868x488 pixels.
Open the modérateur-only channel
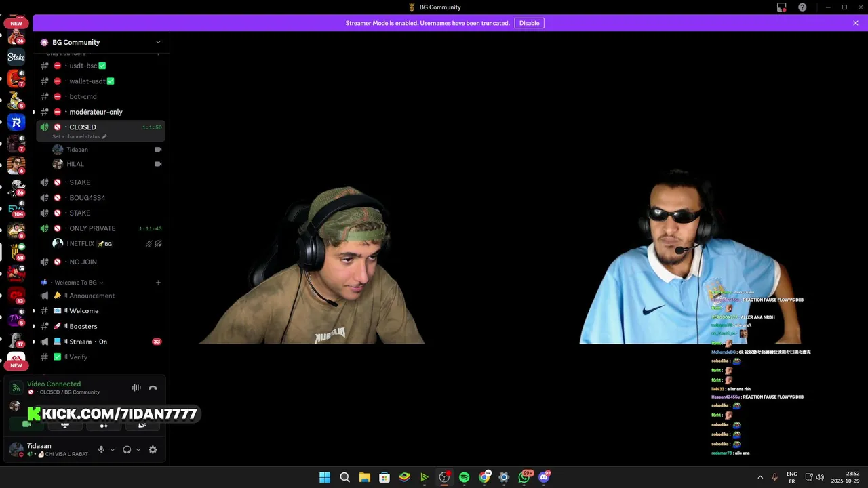[100, 112]
